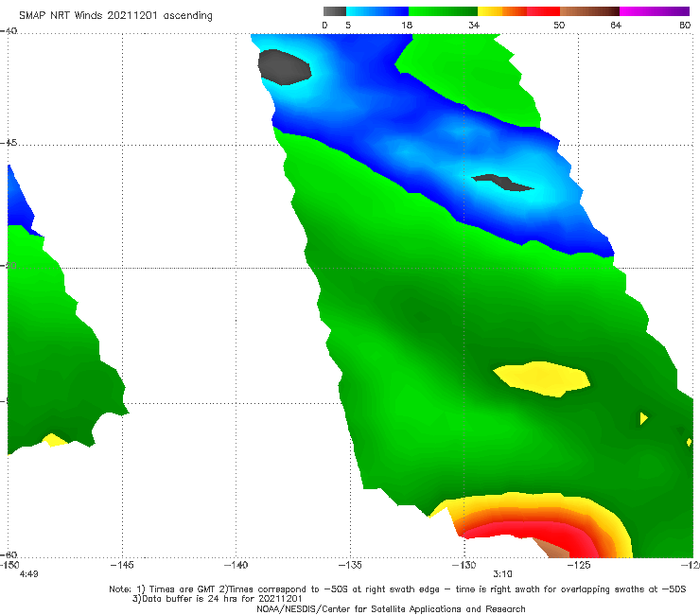Click the green 18-34 segment of the color bar
700x615 pixels.
click(443, 11)
